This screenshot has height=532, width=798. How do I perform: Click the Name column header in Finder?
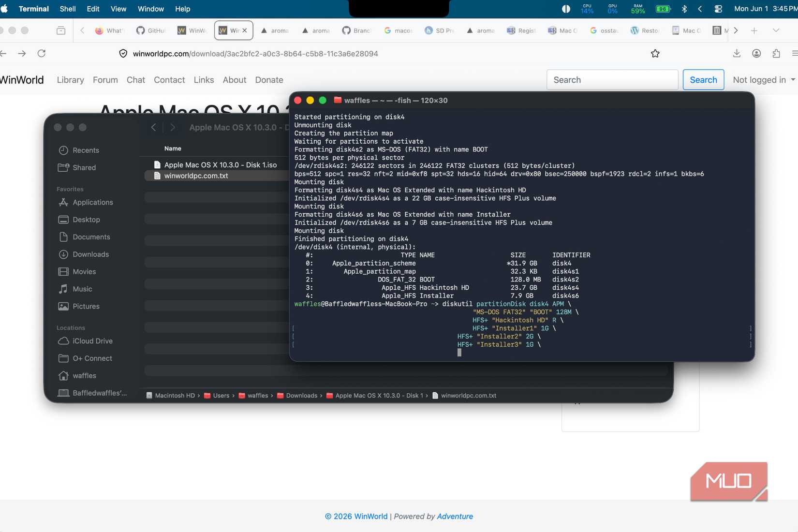click(173, 148)
